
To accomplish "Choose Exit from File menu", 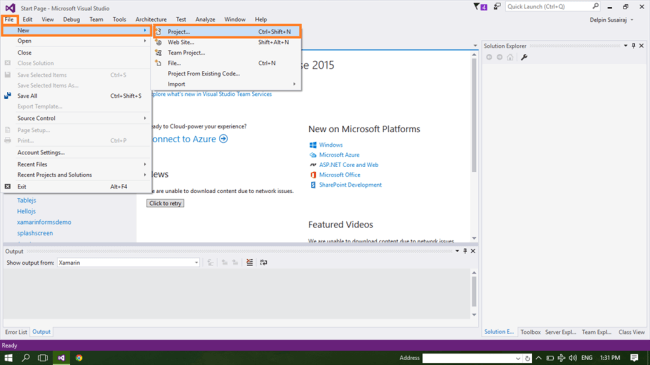I will pyautogui.click(x=76, y=187).
